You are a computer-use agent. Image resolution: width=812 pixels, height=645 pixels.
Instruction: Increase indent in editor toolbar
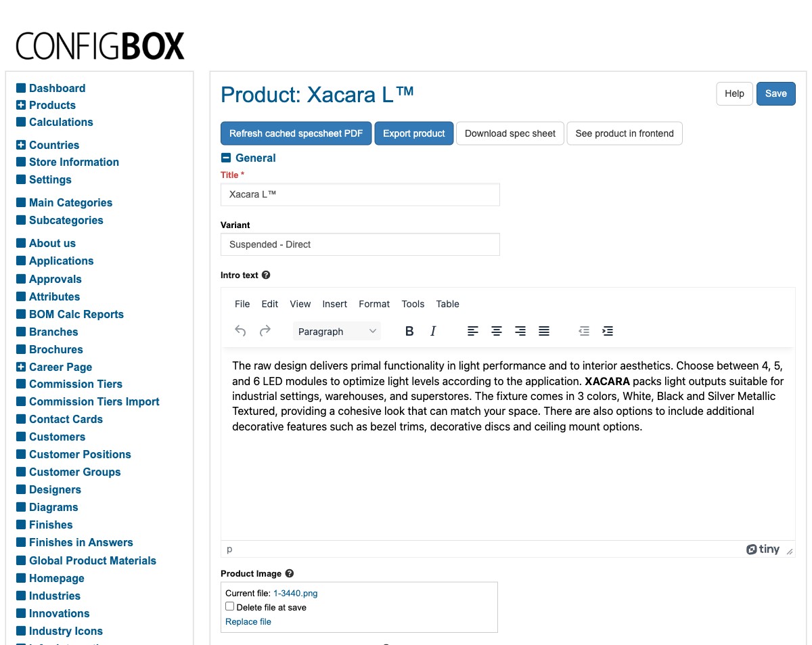click(608, 331)
